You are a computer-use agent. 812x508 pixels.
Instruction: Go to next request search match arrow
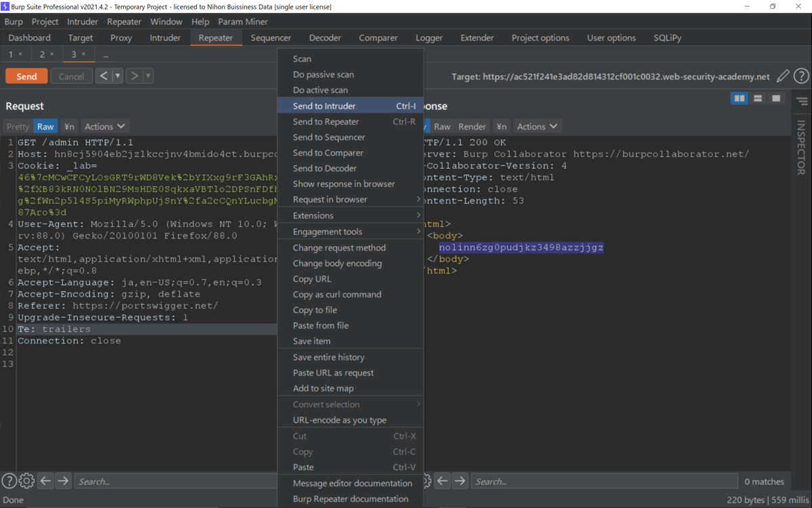click(63, 481)
